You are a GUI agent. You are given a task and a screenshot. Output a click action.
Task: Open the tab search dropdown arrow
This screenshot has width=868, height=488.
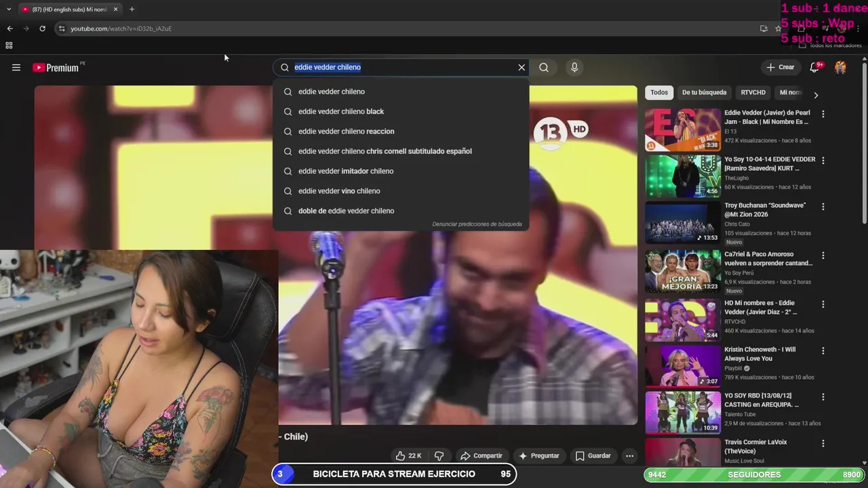8,9
